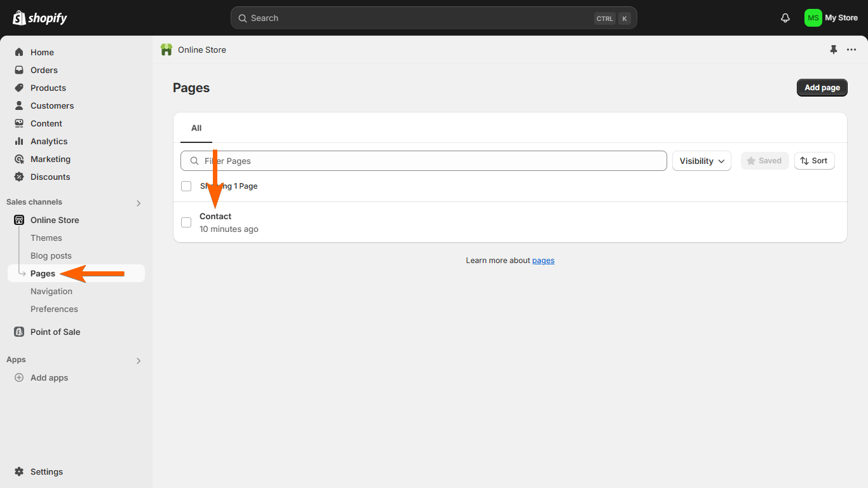Click the Discounts icon in sidebar
This screenshot has height=488, width=868.
[x=19, y=177]
